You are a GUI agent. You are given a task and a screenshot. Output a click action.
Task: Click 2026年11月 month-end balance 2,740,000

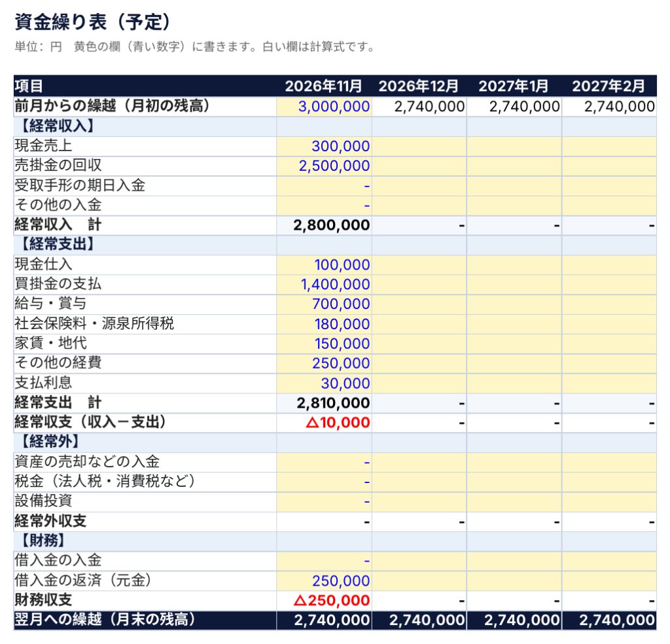coord(324,620)
